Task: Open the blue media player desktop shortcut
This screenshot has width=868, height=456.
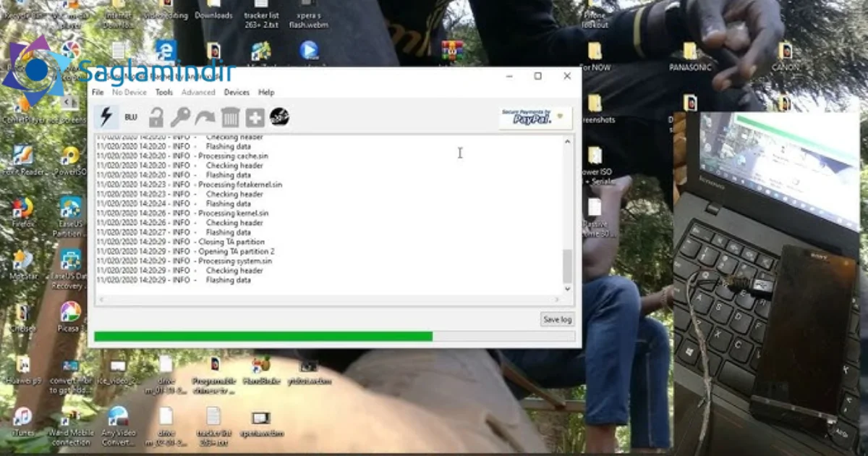Action: pyautogui.click(x=309, y=50)
